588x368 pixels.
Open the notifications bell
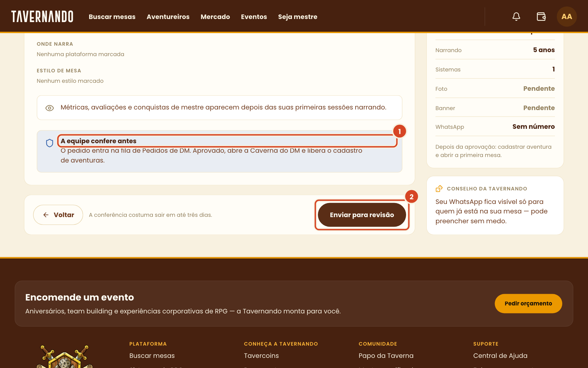pyautogui.click(x=516, y=17)
